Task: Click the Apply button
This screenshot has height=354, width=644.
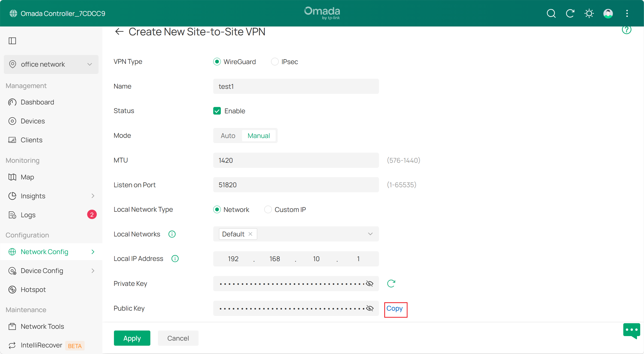Action: coord(132,338)
